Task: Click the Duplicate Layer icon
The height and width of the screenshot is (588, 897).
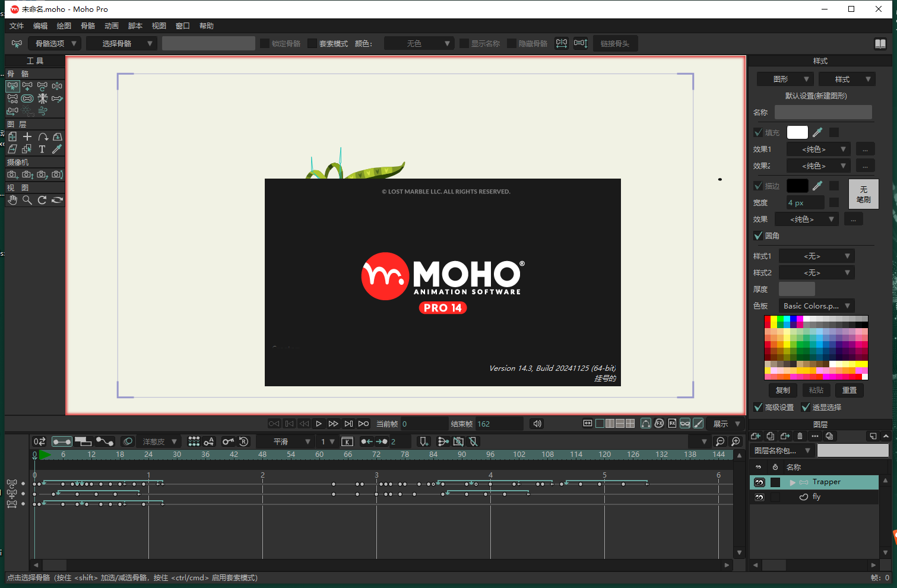Action: 770,436
